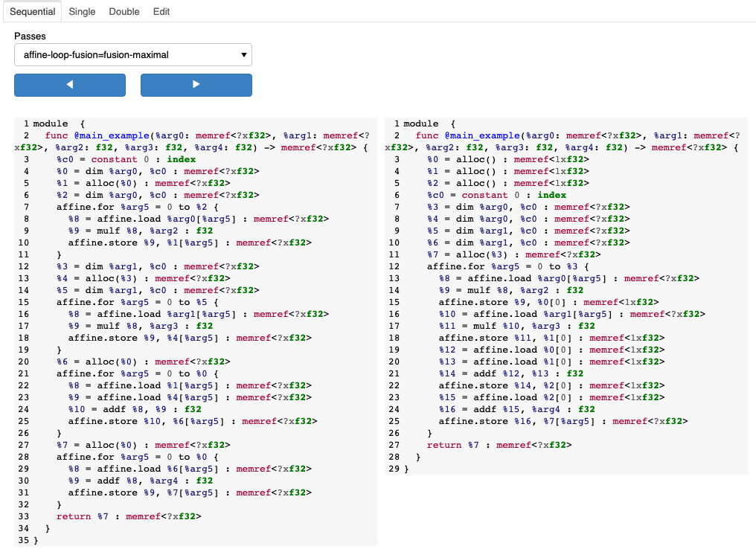This screenshot has width=756, height=549.
Task: Click left line '%9 = mulf %8, %arg2 : f32'
Action: (141, 231)
